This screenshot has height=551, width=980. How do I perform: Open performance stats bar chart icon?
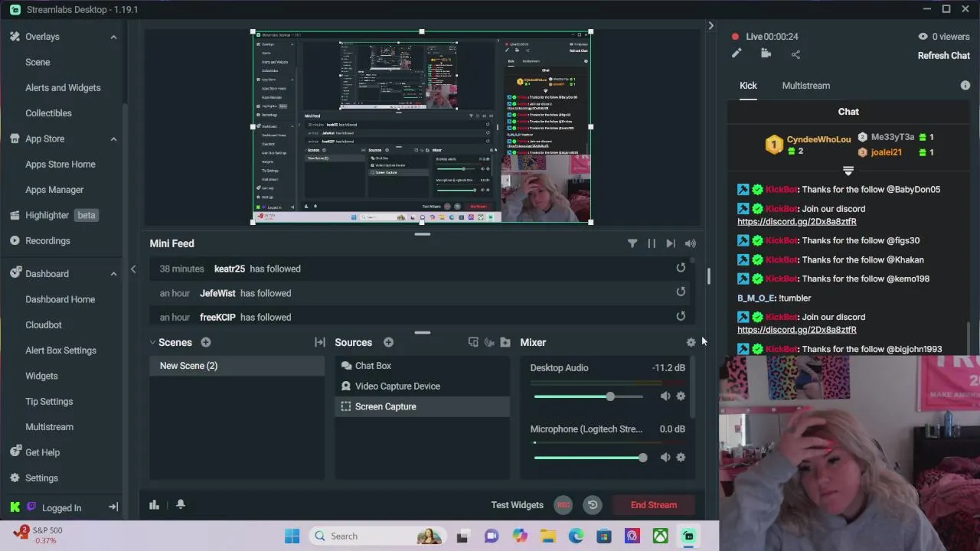(x=154, y=504)
